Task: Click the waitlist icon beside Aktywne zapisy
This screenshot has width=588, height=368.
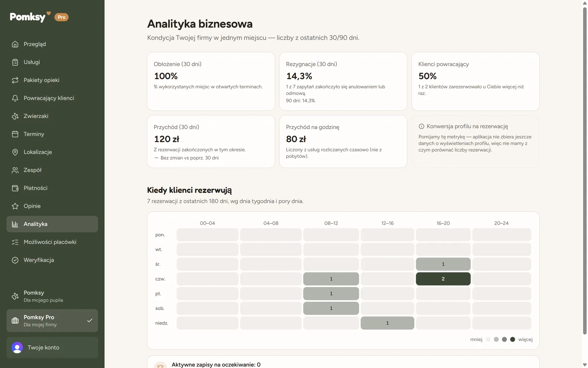Action: click(x=160, y=366)
